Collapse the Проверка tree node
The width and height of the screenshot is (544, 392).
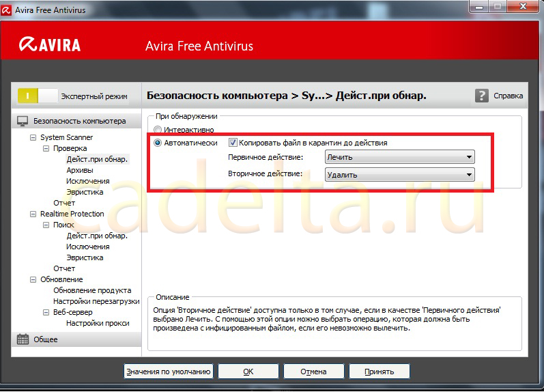(46, 149)
